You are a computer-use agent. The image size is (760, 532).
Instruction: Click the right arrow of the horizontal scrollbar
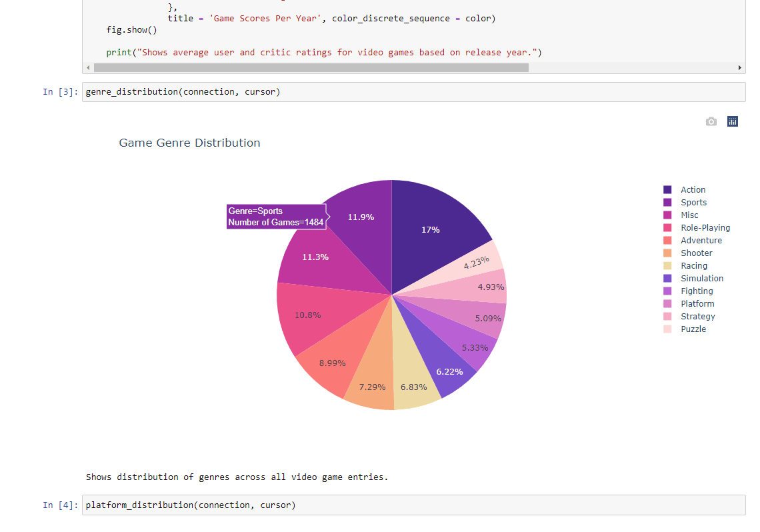[739, 68]
